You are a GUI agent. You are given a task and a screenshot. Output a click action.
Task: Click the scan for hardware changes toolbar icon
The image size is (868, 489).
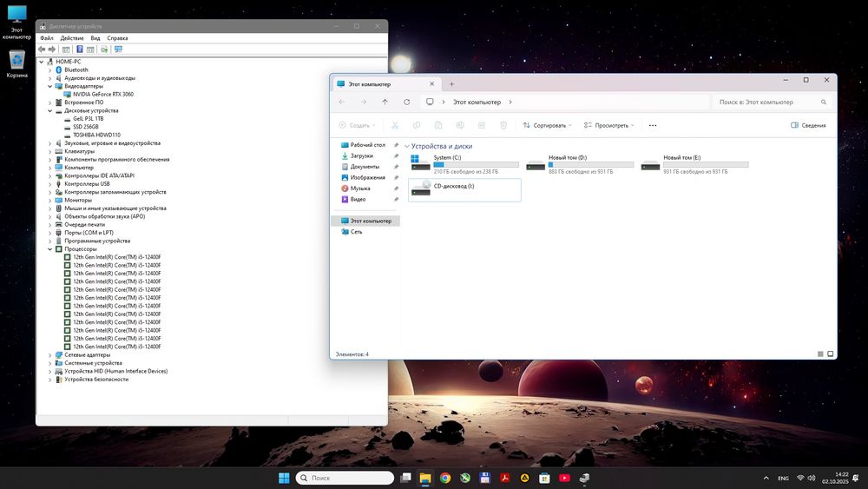(x=118, y=50)
